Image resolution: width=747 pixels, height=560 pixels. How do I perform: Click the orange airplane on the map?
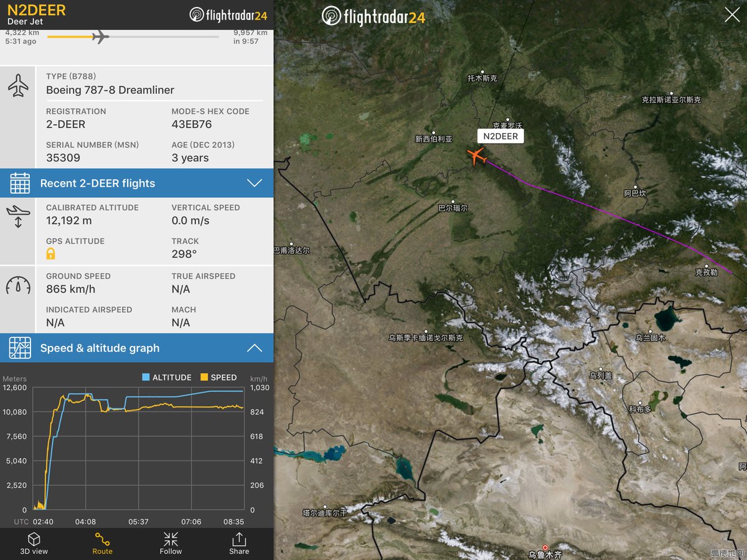coord(476,156)
